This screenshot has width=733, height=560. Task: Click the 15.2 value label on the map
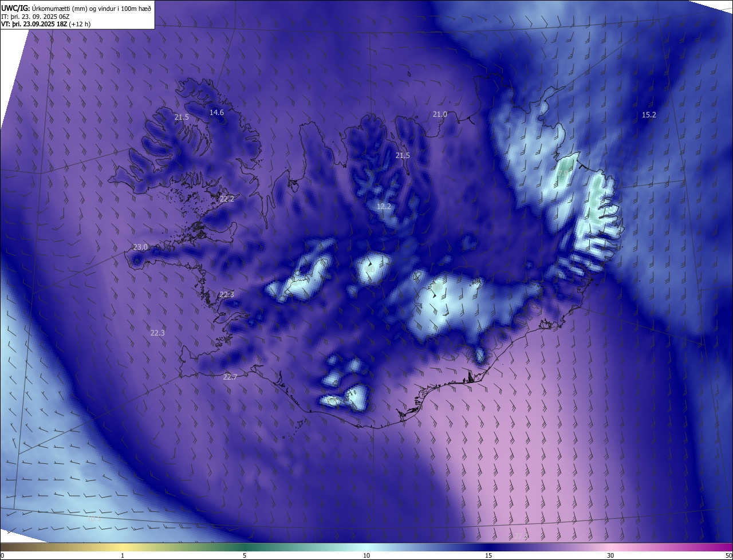[x=649, y=115]
